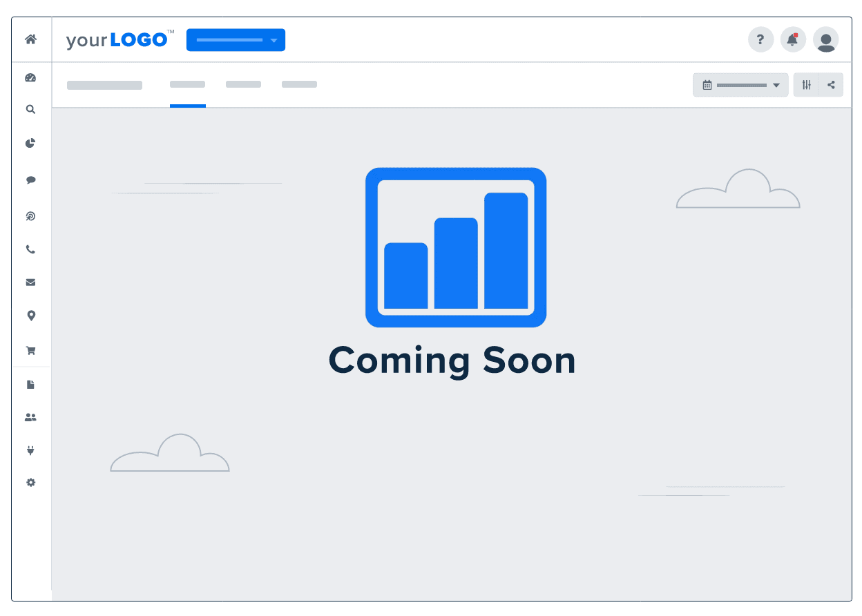Open the settings gear at sidebar bottom
Viewport: 862px width, 616px height.
(x=30, y=482)
